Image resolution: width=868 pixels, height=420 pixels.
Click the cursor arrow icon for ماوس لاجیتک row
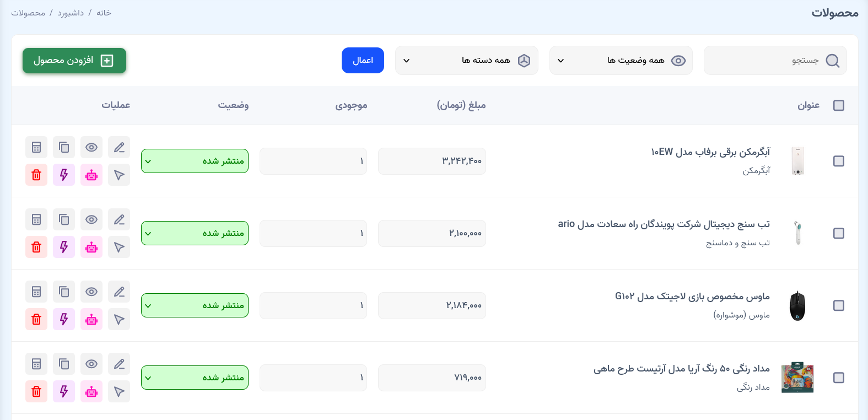pyautogui.click(x=119, y=319)
